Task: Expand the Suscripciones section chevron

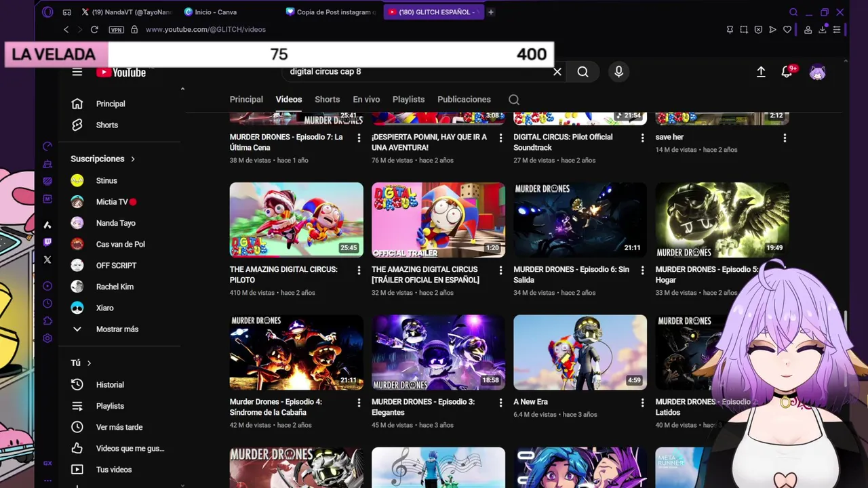Action: 133,159
